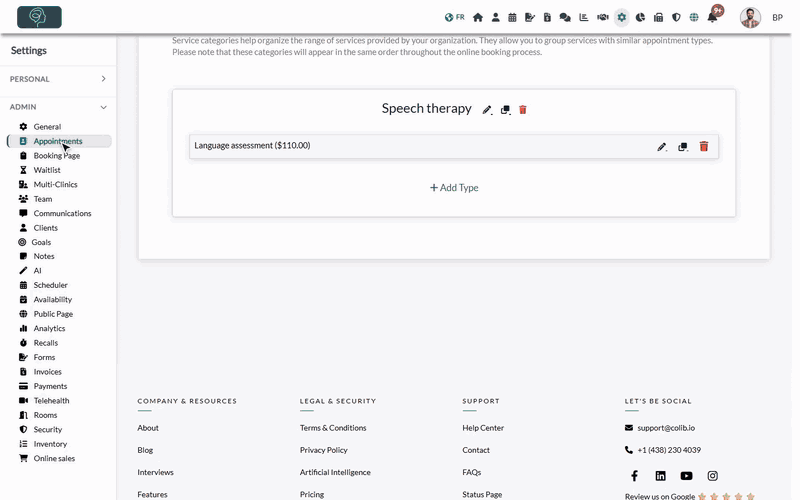Open the LinkedIn social icon

click(660, 476)
